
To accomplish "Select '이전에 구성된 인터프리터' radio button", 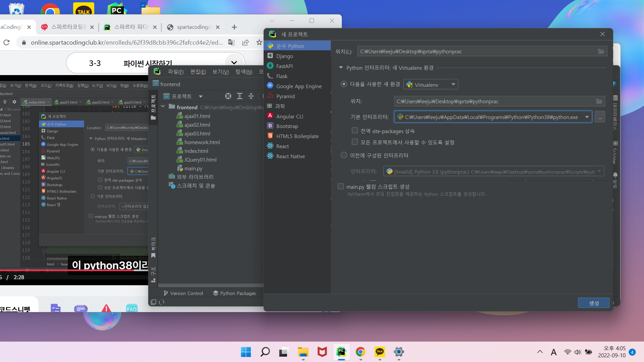I will point(344,155).
